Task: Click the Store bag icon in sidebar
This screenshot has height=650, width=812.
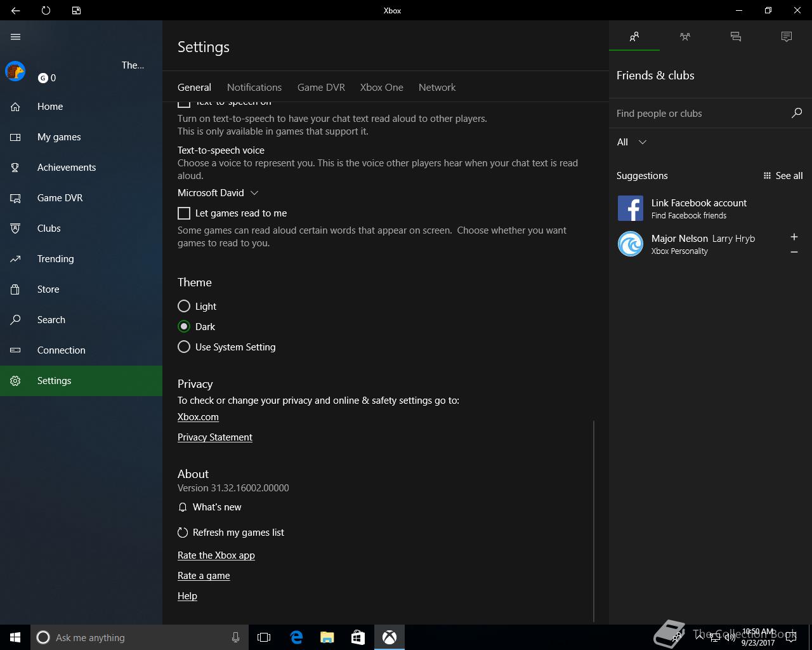Action: (x=15, y=289)
